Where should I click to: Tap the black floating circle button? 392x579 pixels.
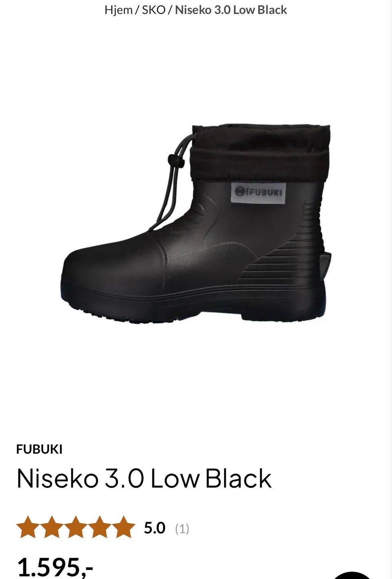[353, 575]
